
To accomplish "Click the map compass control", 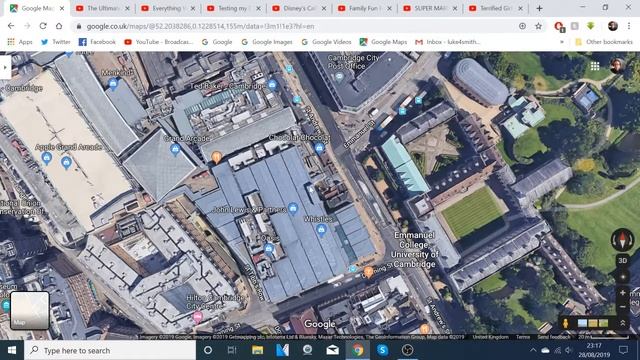I will click(622, 240).
